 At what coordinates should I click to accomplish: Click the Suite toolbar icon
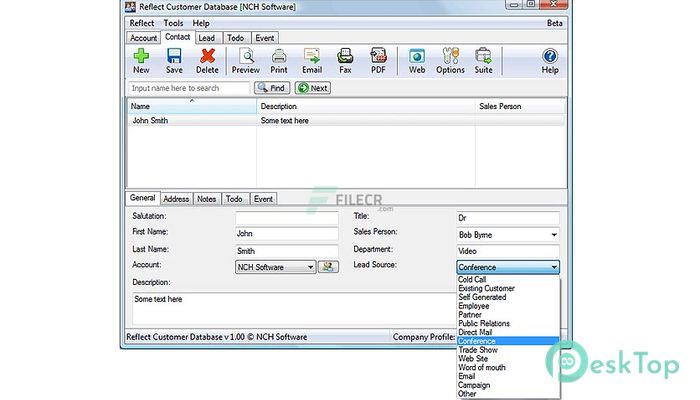tap(483, 61)
